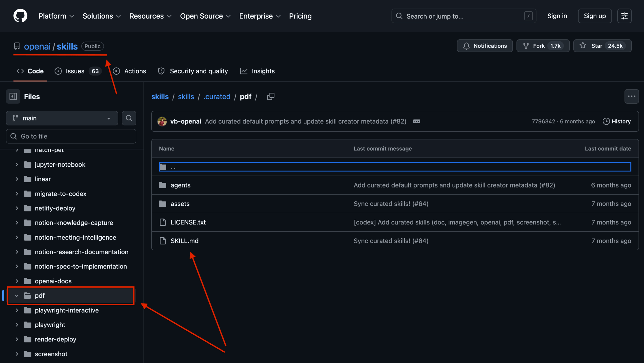Open the SKILL.md file
The width and height of the screenshot is (644, 363).
click(x=184, y=241)
